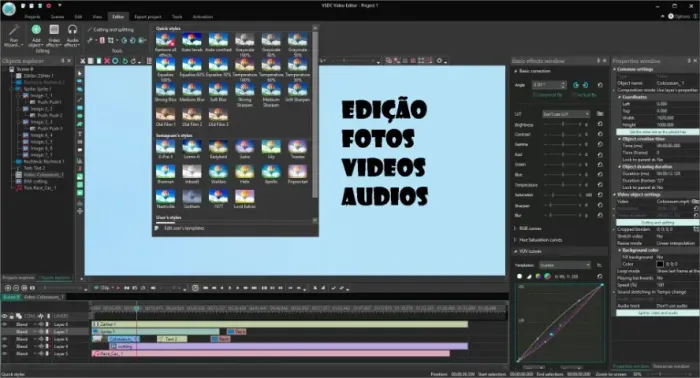Screen dimensions: 700x378
Task: Apply the Soft Sharpen style
Action: click(x=297, y=92)
